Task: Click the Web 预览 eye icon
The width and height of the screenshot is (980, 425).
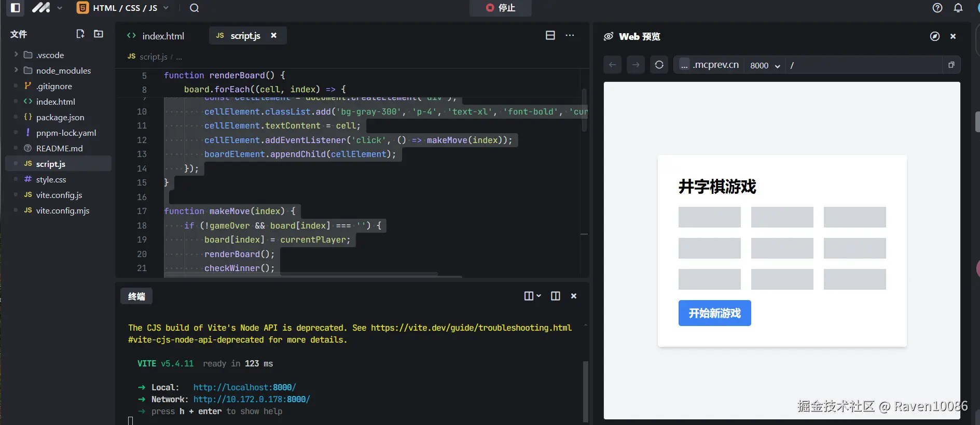Action: point(609,36)
